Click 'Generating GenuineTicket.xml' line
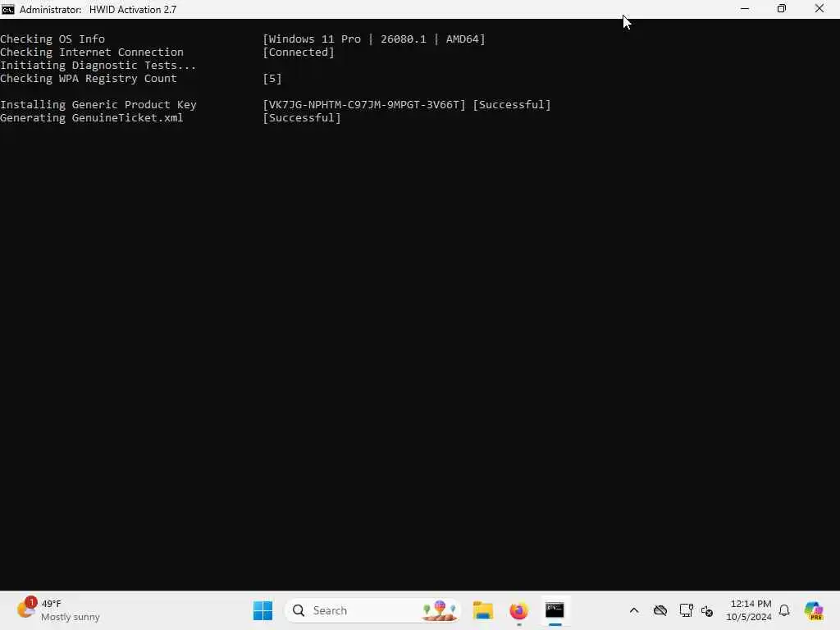This screenshot has height=630, width=840. pyautogui.click(x=92, y=118)
